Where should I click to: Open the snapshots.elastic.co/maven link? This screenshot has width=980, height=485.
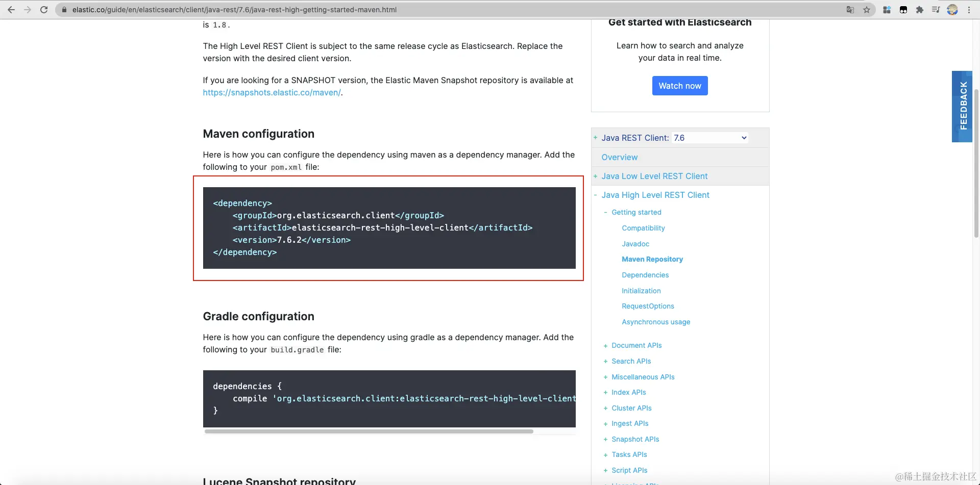[x=272, y=92]
